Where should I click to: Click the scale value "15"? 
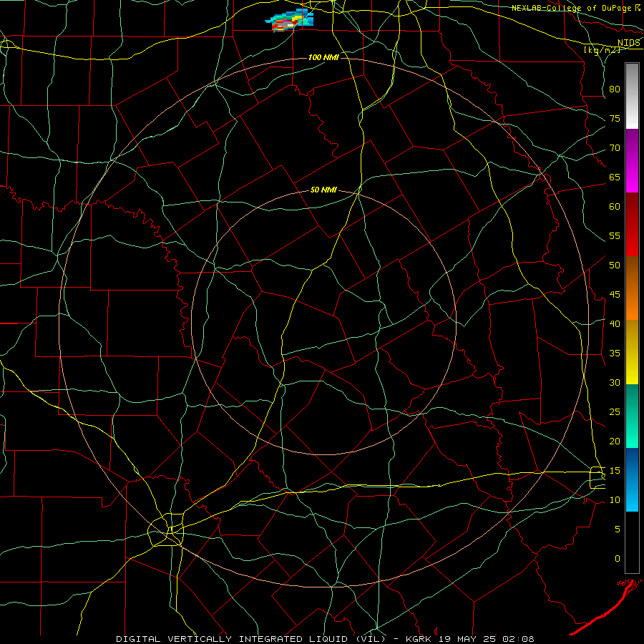pos(615,471)
